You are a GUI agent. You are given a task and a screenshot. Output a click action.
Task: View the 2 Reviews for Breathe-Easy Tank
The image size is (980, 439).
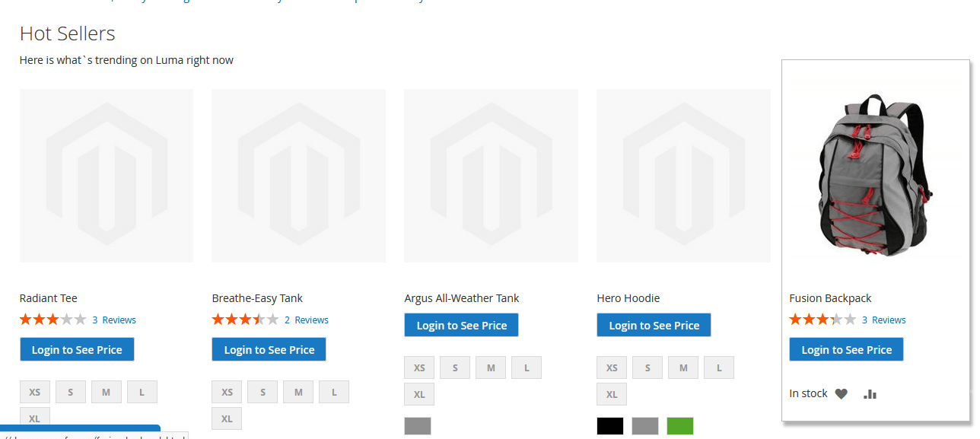click(307, 320)
